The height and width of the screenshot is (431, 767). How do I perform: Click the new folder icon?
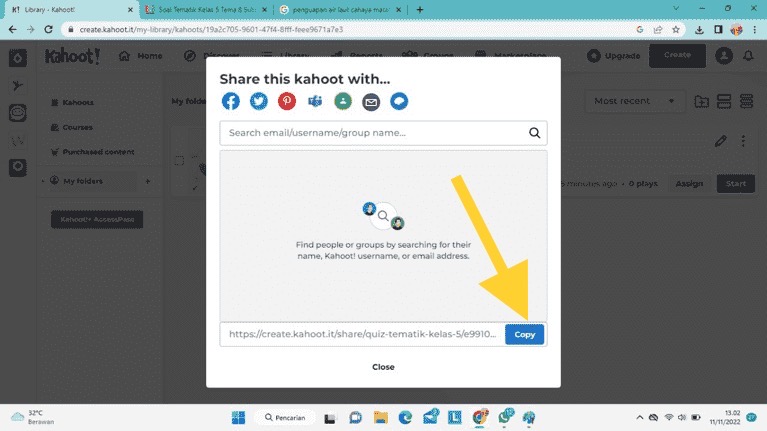click(701, 101)
